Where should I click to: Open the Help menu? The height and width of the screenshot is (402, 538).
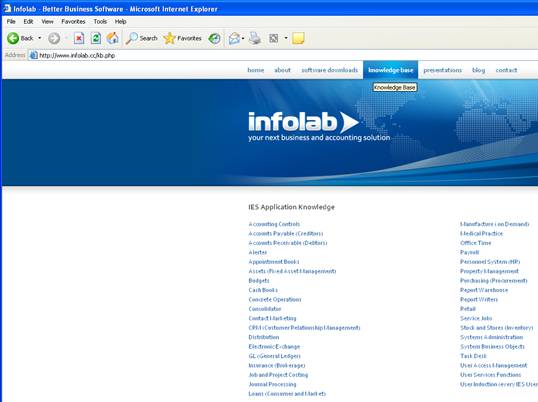coord(120,22)
